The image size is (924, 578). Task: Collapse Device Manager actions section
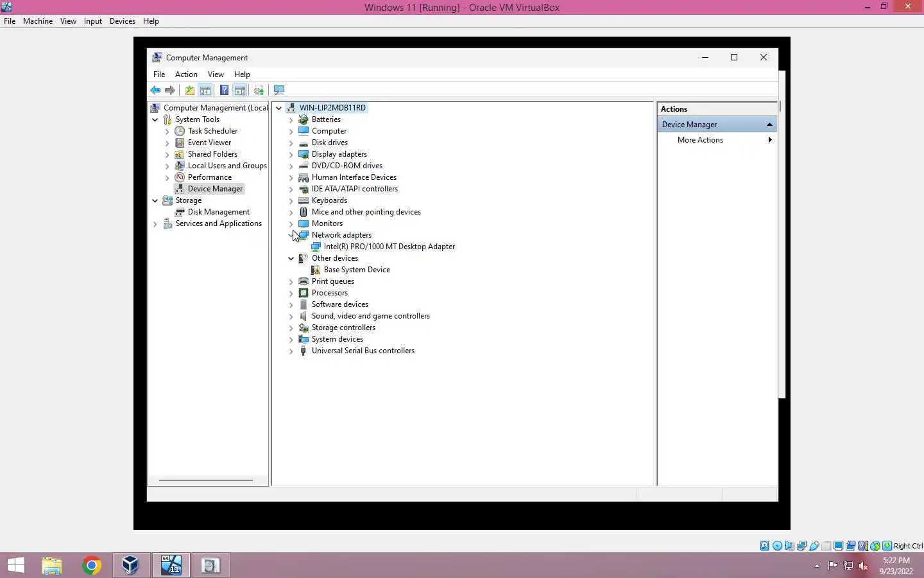pos(769,125)
